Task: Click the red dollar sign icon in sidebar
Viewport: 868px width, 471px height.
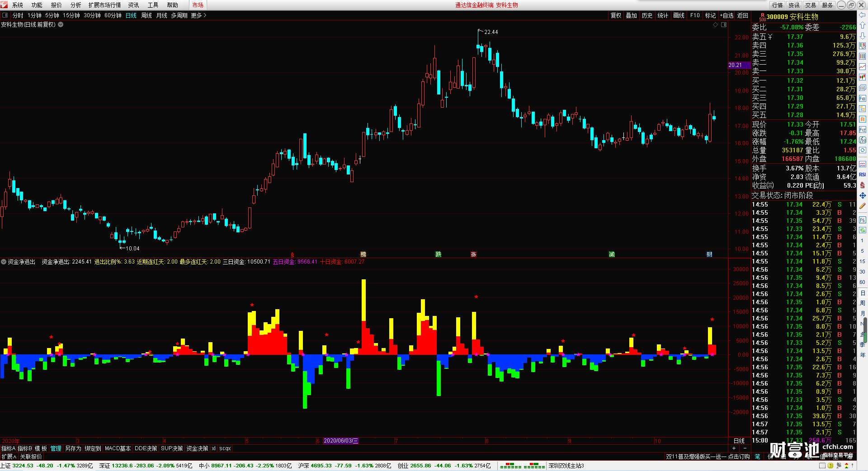Action: tap(863, 185)
